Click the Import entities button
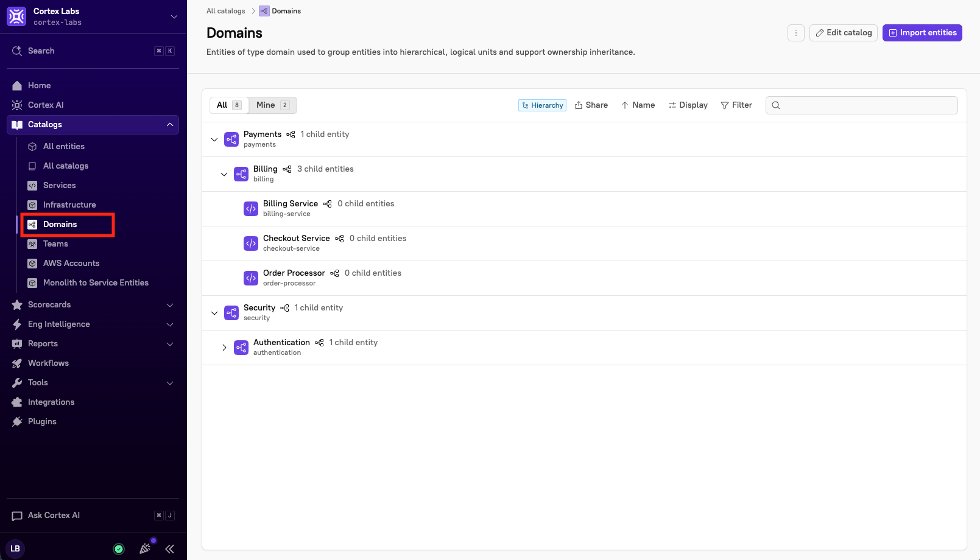 922,33
